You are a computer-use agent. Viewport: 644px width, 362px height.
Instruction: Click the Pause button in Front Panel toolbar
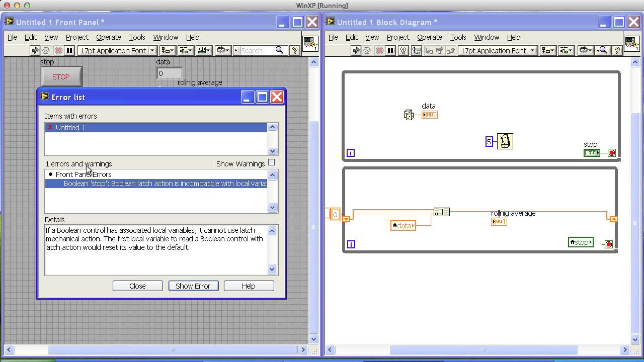(69, 50)
